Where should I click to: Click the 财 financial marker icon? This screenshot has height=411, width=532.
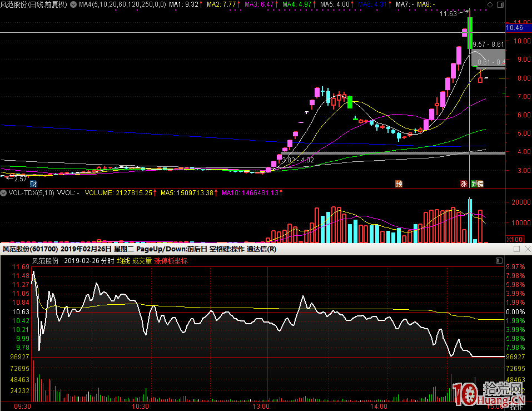(34, 184)
